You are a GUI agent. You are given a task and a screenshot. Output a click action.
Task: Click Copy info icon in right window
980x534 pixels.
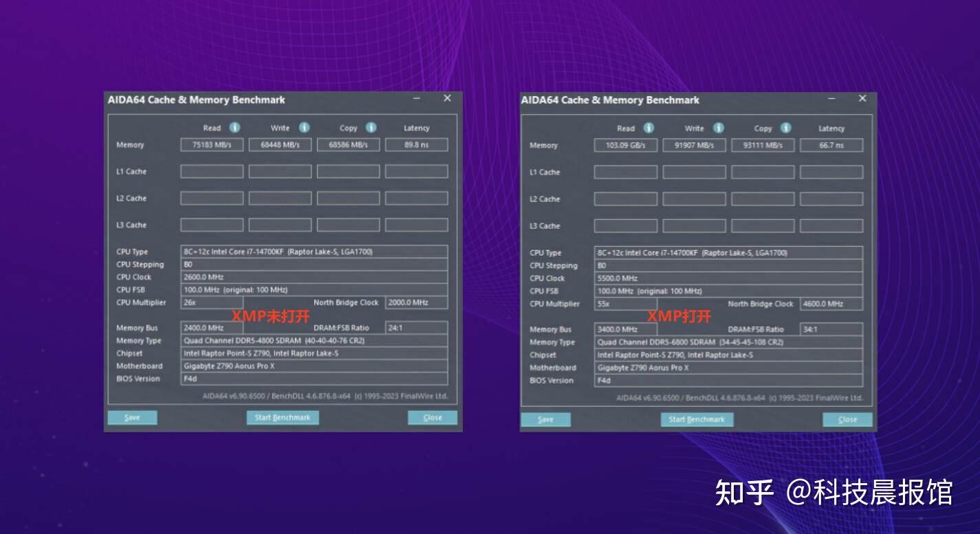coord(785,128)
